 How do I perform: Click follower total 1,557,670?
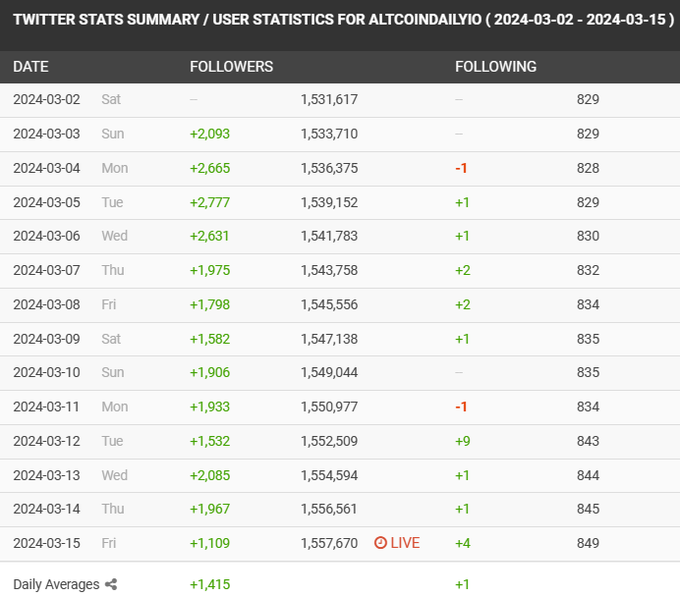(329, 543)
